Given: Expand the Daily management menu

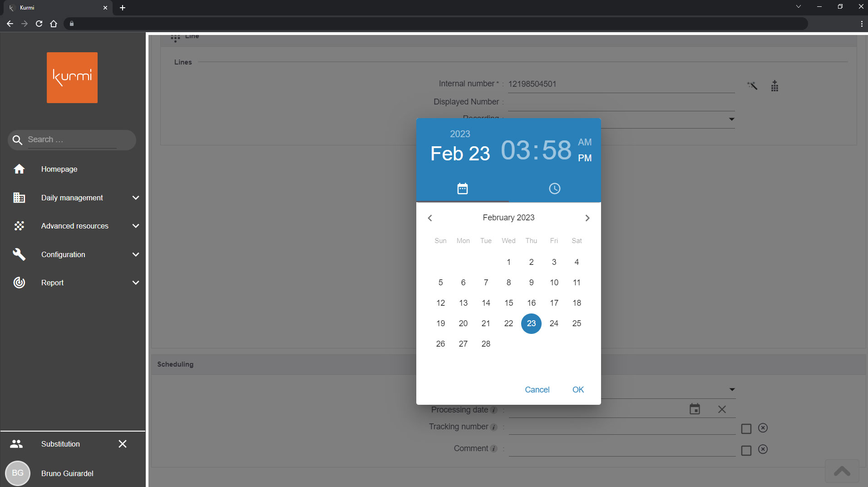Looking at the screenshot, I should (135, 198).
